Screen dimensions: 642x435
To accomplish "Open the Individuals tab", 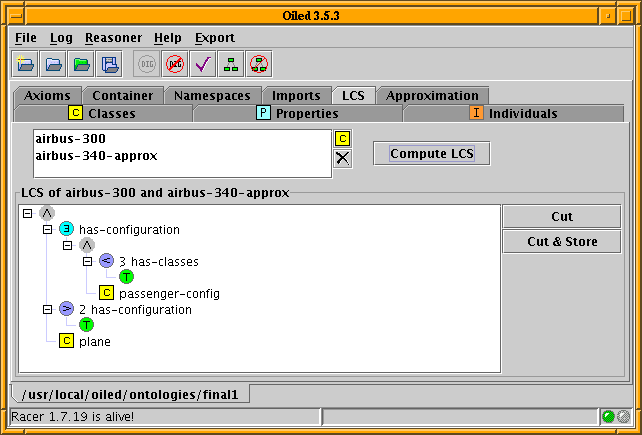I will pos(513,113).
